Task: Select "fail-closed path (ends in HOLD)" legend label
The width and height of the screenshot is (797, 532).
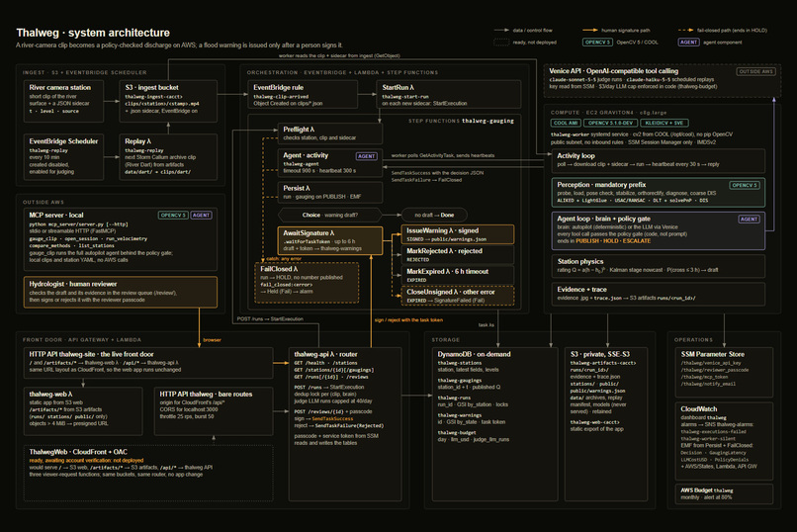Action: point(732,31)
